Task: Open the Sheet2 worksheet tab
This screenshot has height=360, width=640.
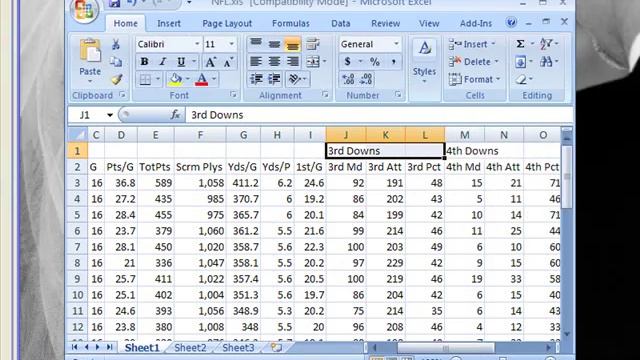Action: coord(190,348)
